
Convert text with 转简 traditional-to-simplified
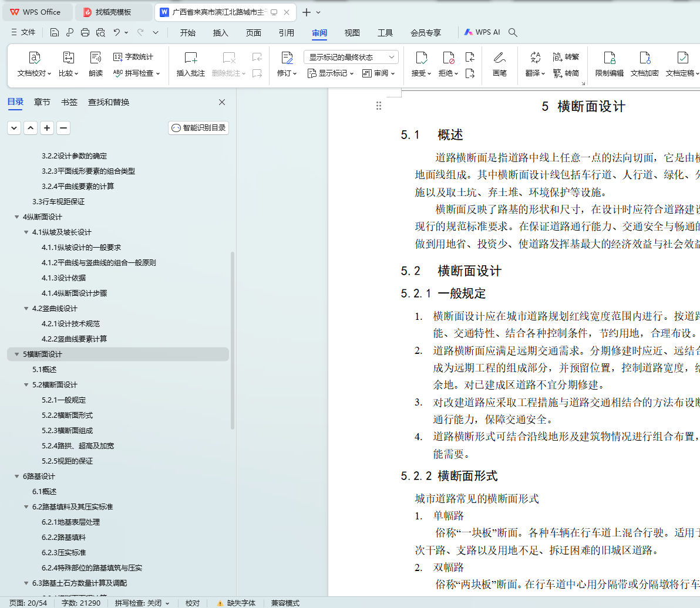(x=566, y=73)
